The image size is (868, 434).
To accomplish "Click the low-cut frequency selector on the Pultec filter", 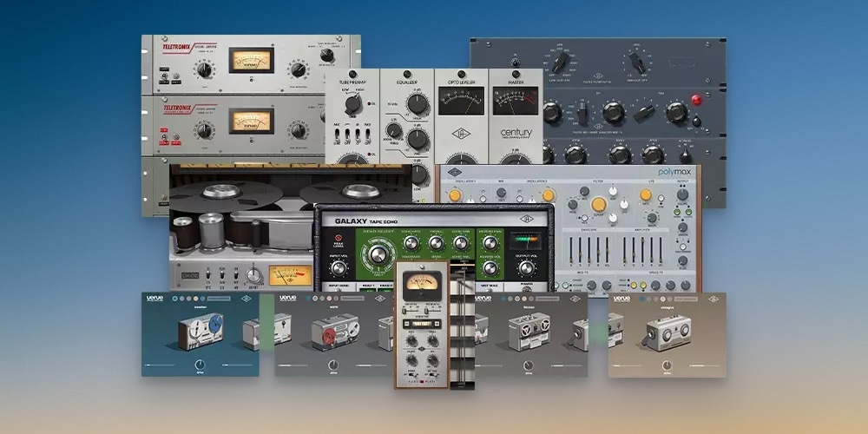I will [560, 62].
